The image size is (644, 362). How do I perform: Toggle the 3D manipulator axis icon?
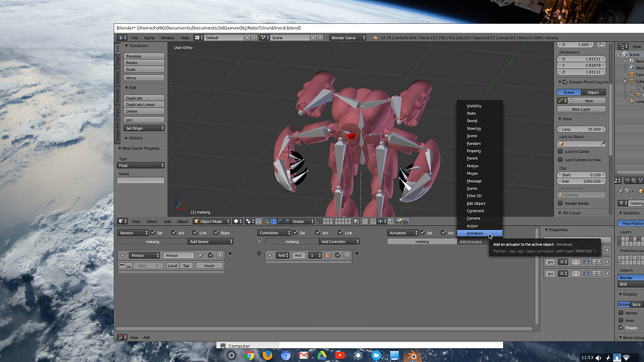coord(267,221)
